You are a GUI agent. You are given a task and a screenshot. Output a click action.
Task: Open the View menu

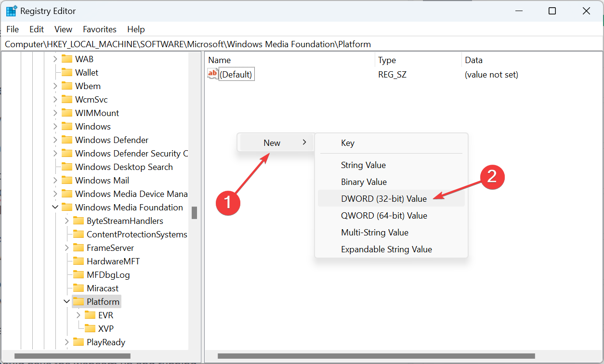(x=63, y=29)
